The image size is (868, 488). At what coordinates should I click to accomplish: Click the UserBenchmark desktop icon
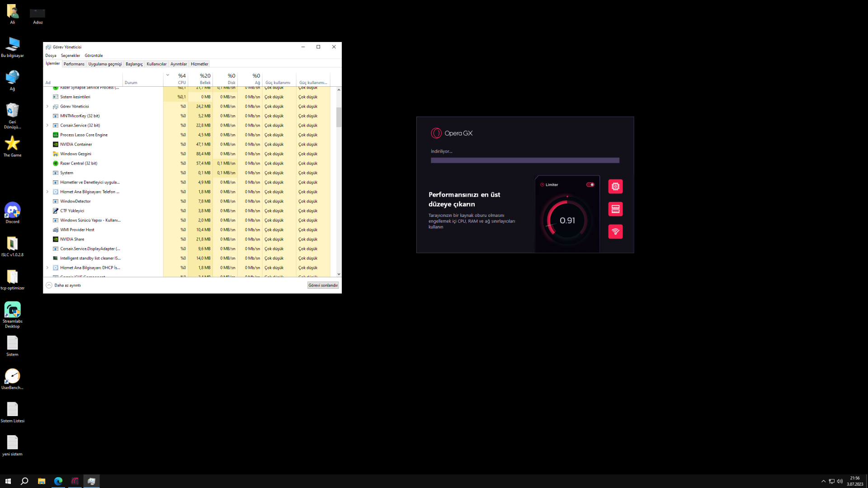click(12, 376)
